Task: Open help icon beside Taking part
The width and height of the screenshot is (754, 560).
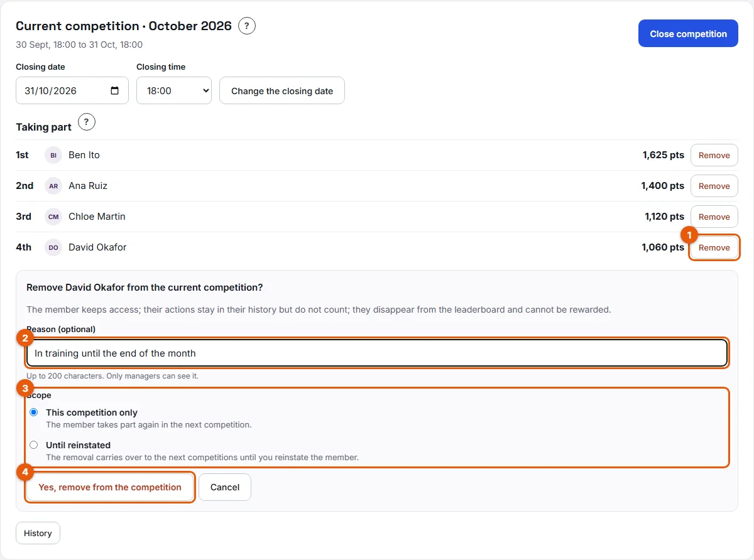Action: click(87, 122)
